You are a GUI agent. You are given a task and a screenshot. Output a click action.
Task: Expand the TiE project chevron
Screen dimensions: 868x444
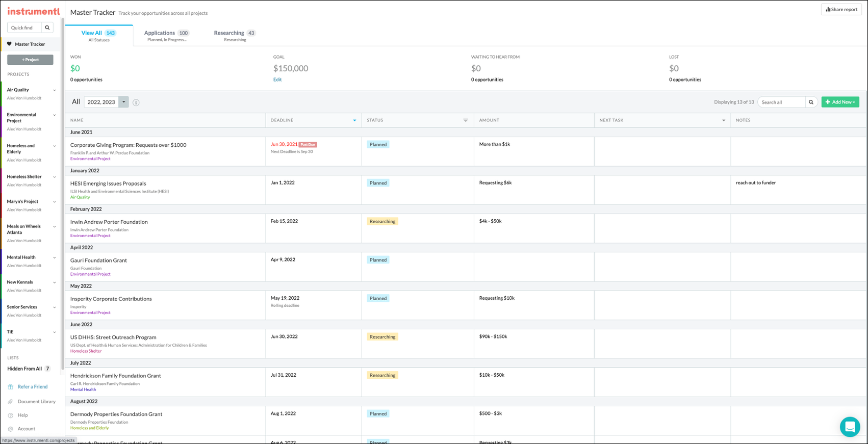click(55, 332)
